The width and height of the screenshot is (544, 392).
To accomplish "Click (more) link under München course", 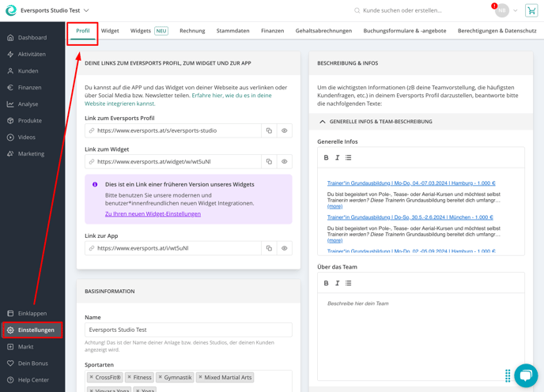I will point(334,240).
